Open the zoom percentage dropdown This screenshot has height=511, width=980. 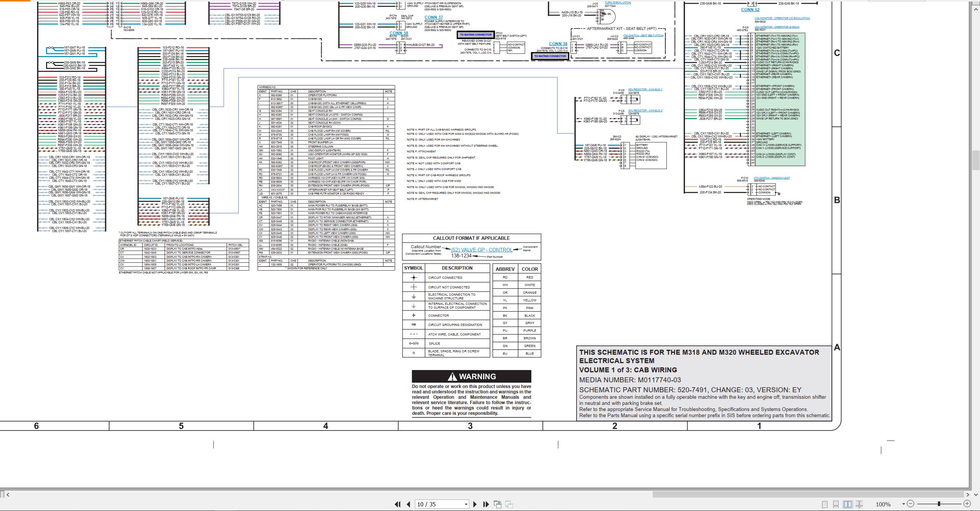point(903,504)
